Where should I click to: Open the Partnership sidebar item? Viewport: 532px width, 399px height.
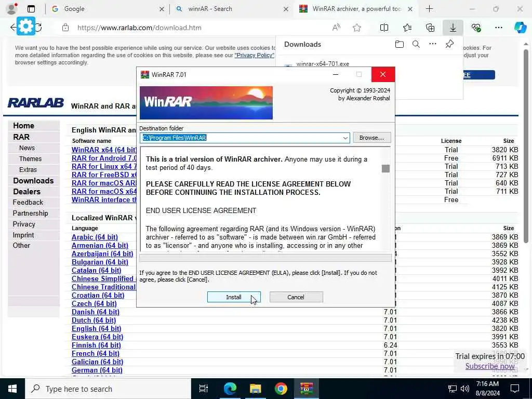30,213
